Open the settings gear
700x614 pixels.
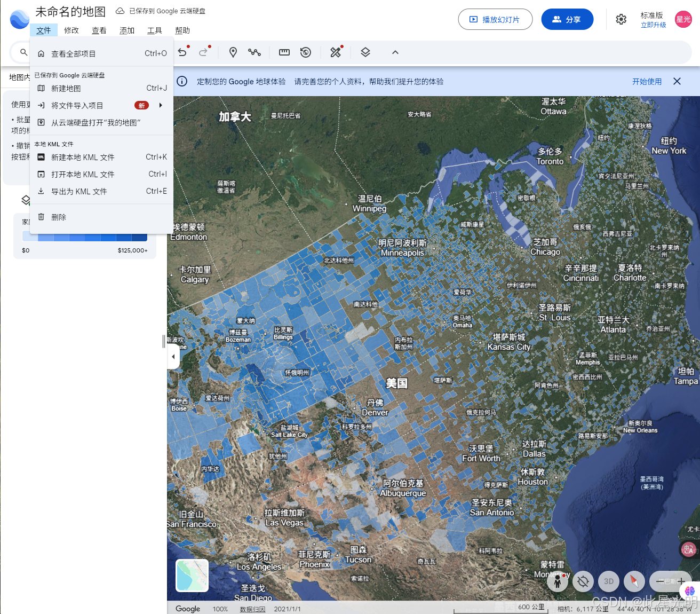621,19
